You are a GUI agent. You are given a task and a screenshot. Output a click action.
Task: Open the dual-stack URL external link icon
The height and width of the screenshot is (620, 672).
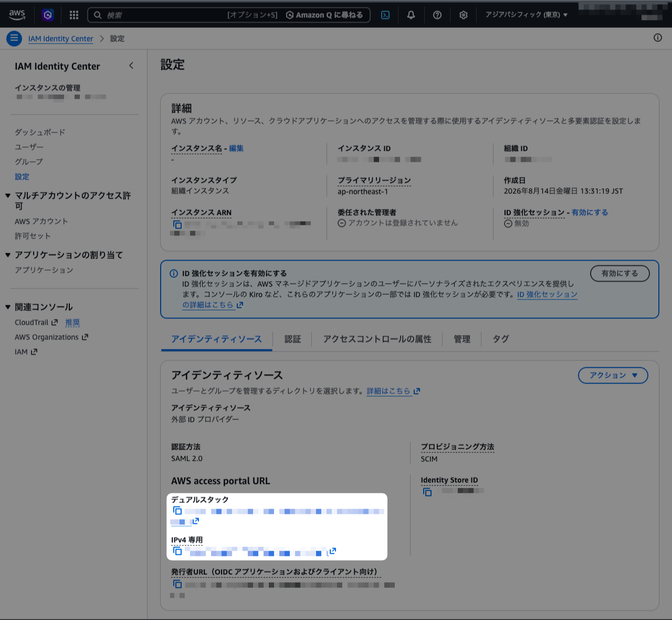click(196, 521)
